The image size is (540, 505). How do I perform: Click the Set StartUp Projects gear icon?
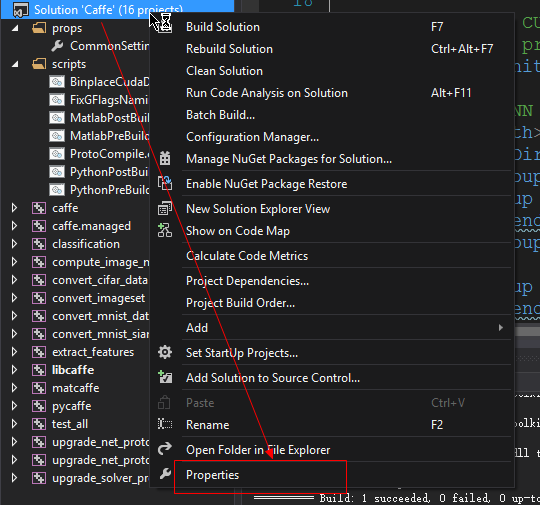(165, 352)
